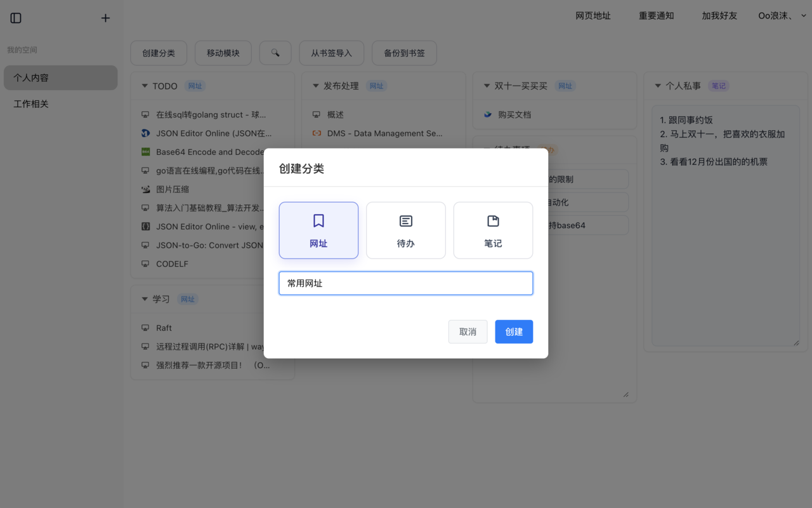Viewport: 812px width, 508px height.
Task: Click icon beside 在线sql转golang struct link
Action: [x=145, y=115]
